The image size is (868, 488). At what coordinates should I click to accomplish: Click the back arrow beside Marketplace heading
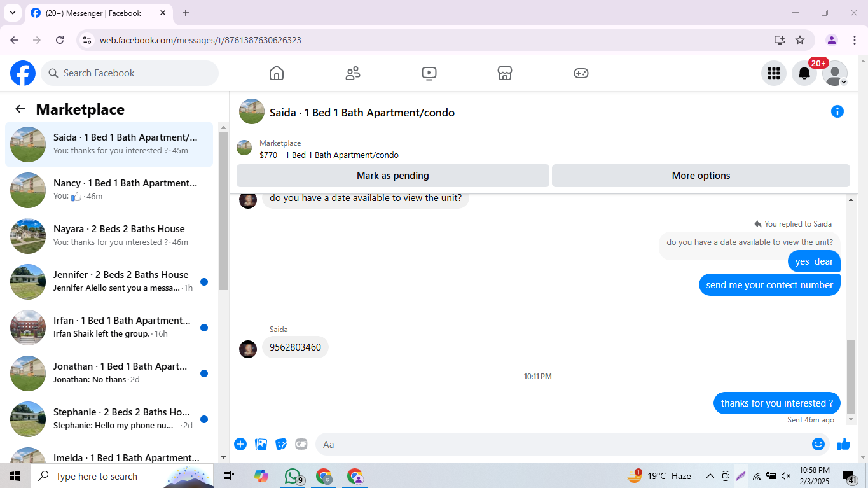click(x=20, y=109)
